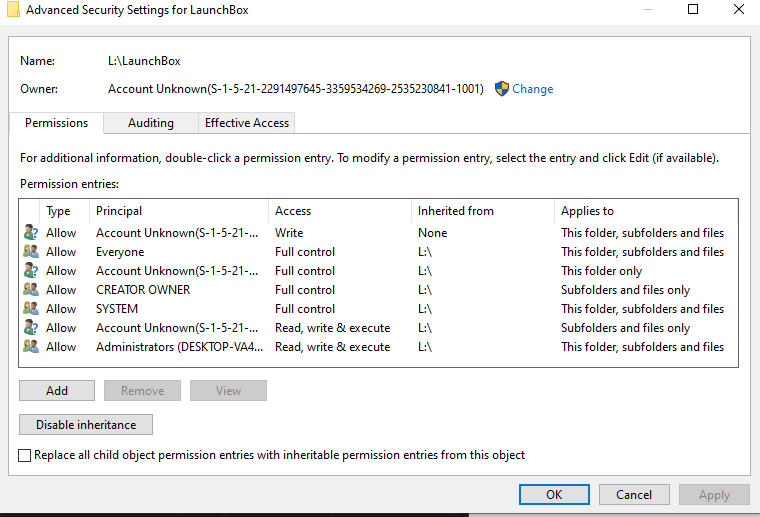Click the Access column header

[x=340, y=211]
